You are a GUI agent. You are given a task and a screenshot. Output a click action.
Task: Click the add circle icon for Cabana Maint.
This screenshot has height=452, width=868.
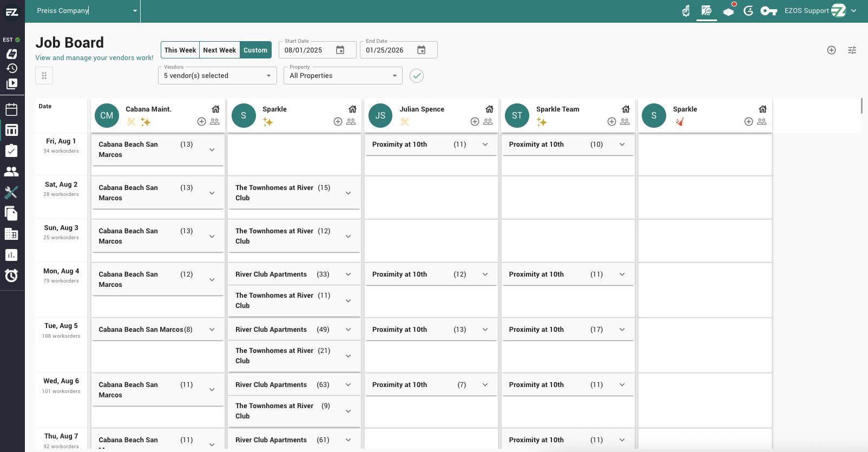click(x=201, y=122)
